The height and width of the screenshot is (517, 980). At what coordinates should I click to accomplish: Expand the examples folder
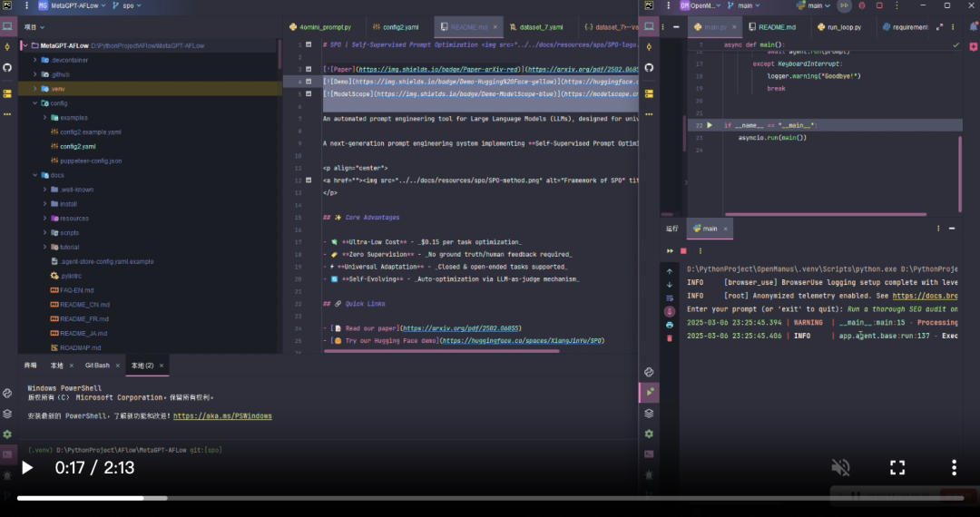pos(45,117)
